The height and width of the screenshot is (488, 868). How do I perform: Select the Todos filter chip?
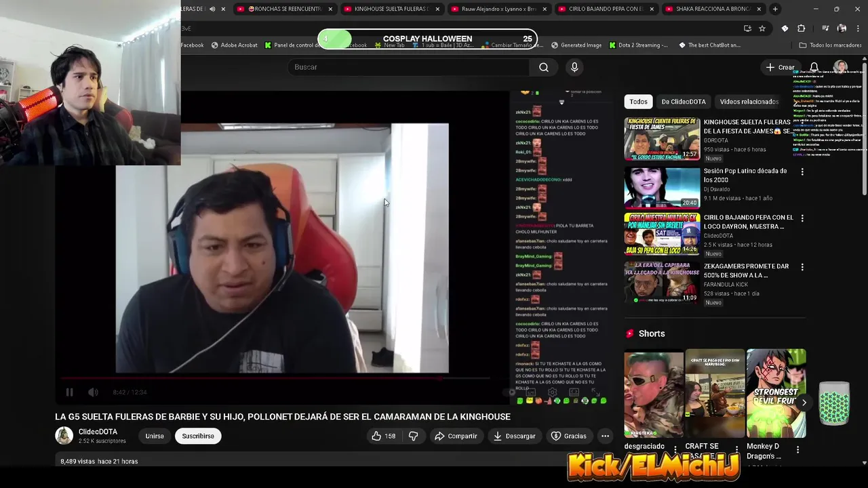tap(638, 102)
